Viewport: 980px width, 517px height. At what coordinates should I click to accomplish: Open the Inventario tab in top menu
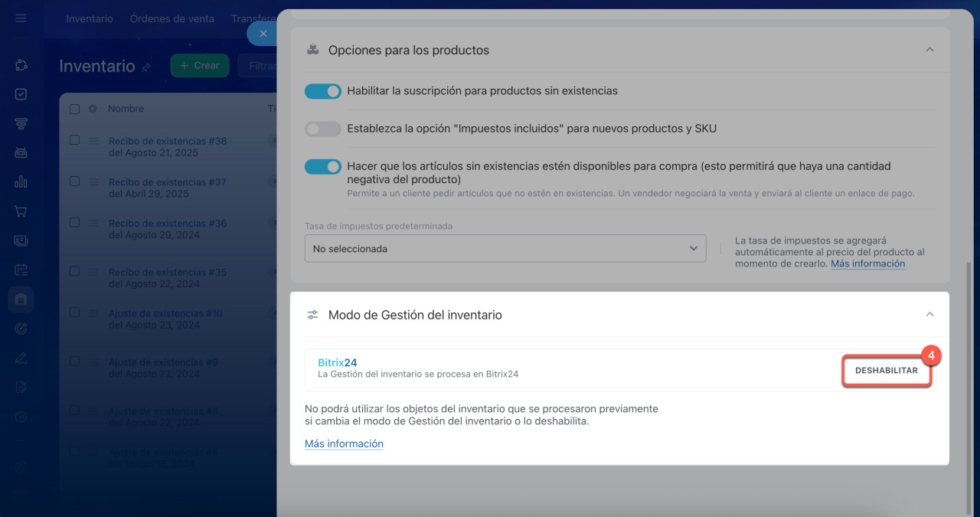(89, 18)
